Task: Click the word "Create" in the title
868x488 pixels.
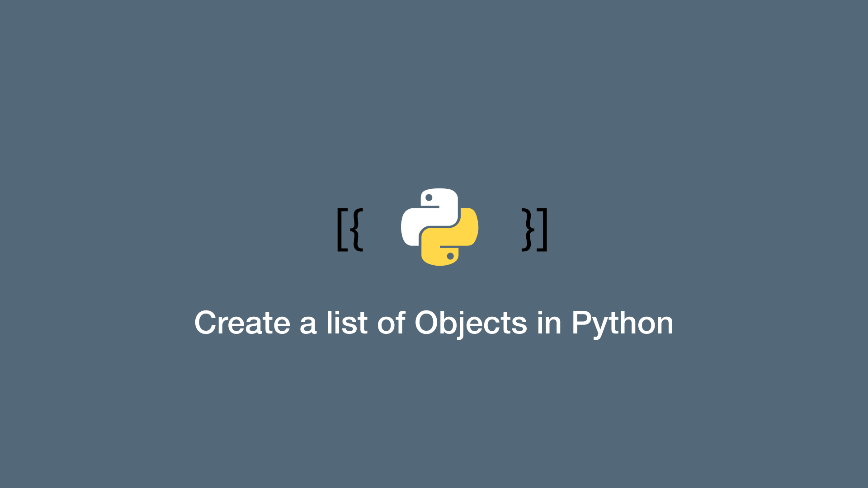Action: click(x=242, y=323)
